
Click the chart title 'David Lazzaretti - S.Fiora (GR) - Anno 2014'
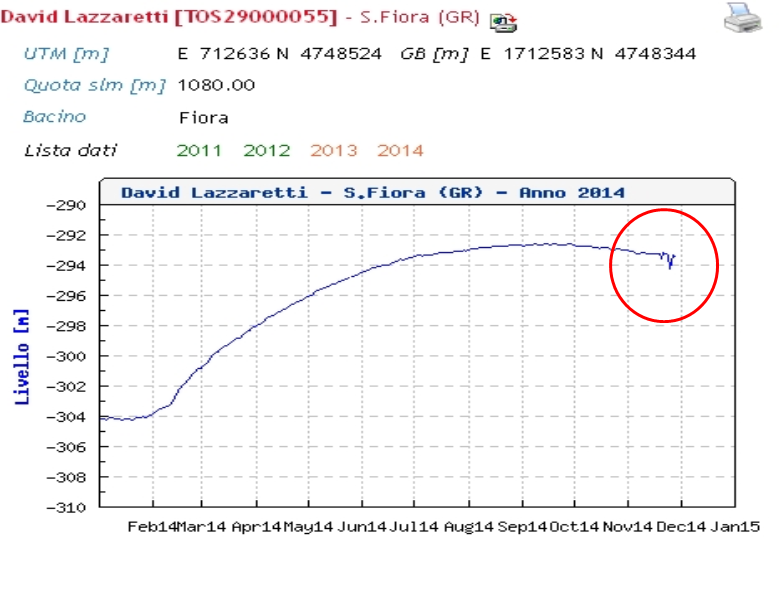372,192
